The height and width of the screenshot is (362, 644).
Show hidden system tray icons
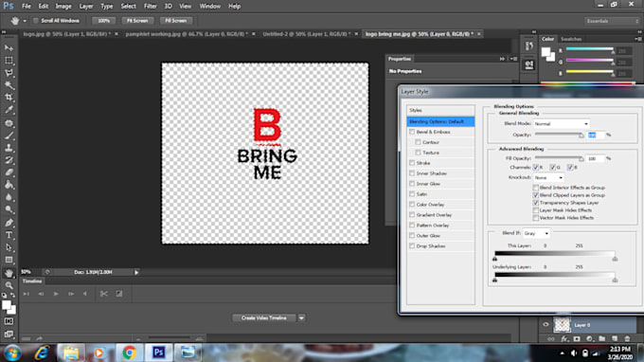[563, 353]
